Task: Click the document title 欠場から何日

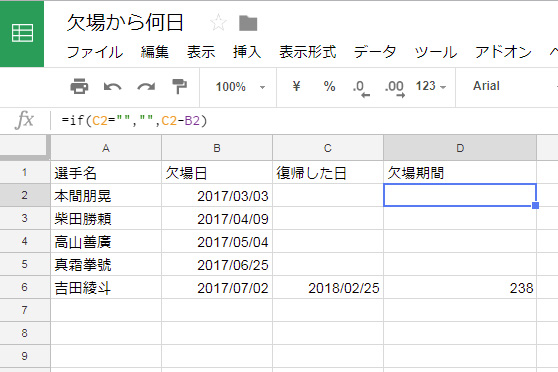Action: [x=125, y=23]
